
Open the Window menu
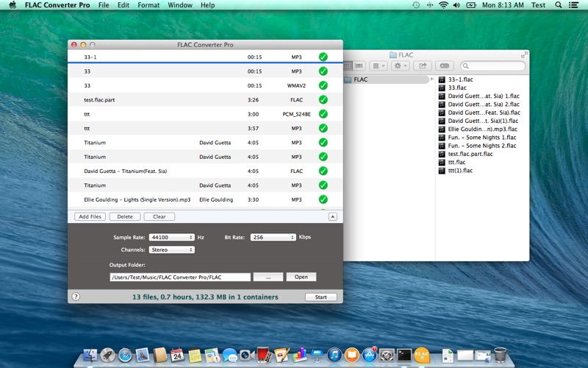[180, 5]
